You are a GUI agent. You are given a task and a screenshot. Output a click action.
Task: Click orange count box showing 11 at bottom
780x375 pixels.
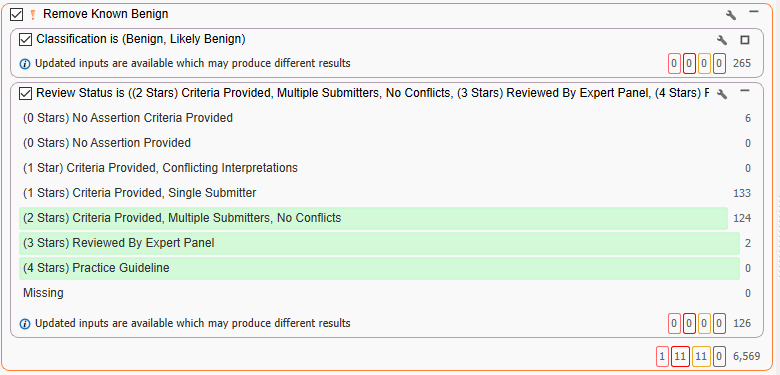click(701, 356)
